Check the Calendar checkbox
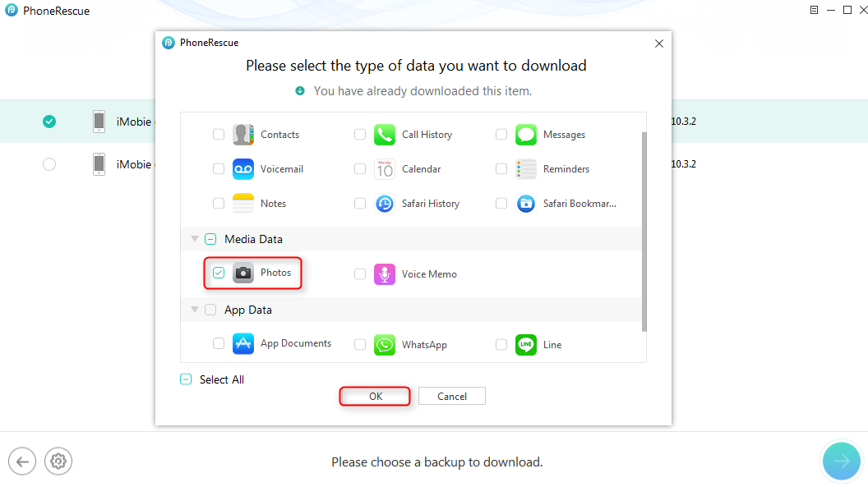 pos(360,169)
